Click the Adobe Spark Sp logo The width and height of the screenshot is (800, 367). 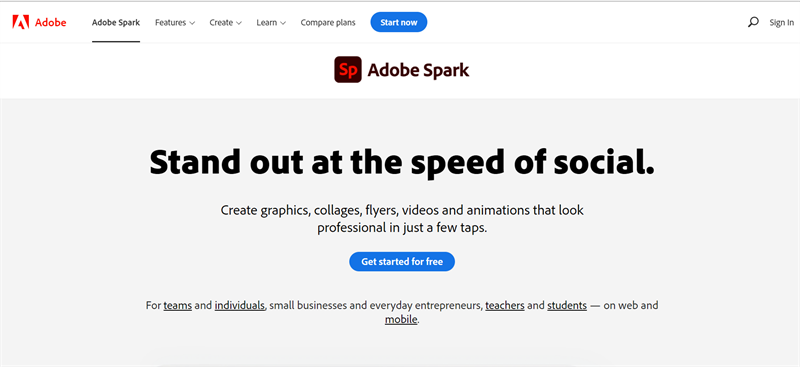348,70
